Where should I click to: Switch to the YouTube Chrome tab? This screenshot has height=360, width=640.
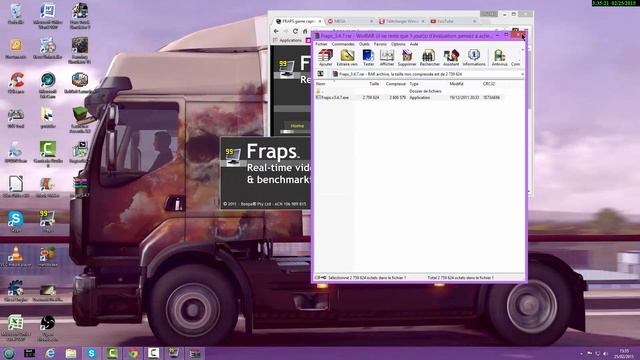pyautogui.click(x=453, y=21)
